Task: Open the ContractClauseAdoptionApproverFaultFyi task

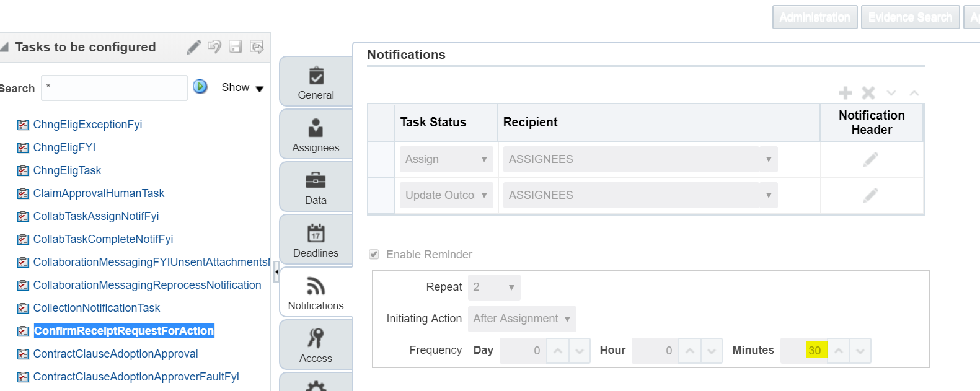Action: (136, 377)
